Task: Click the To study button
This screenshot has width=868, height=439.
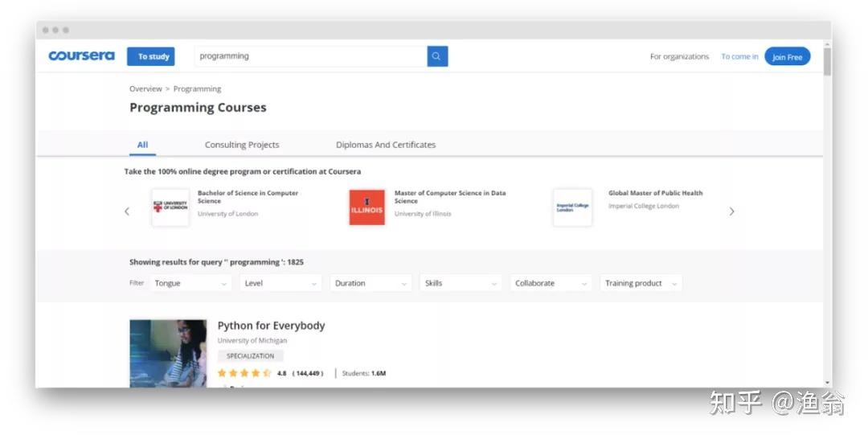Action: coord(150,56)
